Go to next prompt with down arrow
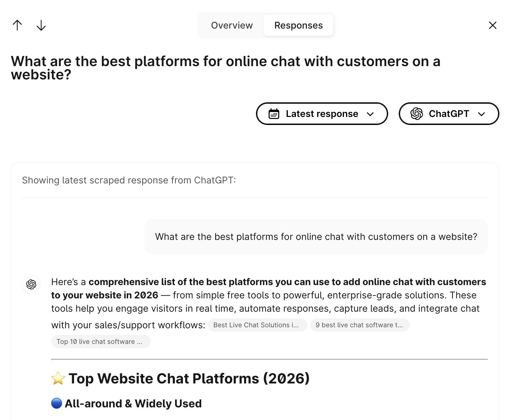This screenshot has width=512, height=420. pos(41,25)
